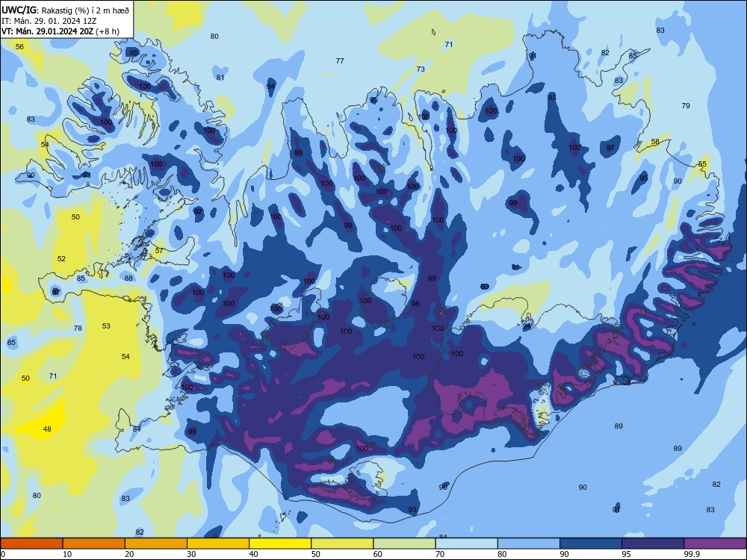Click the humidity value '88' on the map
This screenshot has height=560, width=747.
[x=128, y=279]
